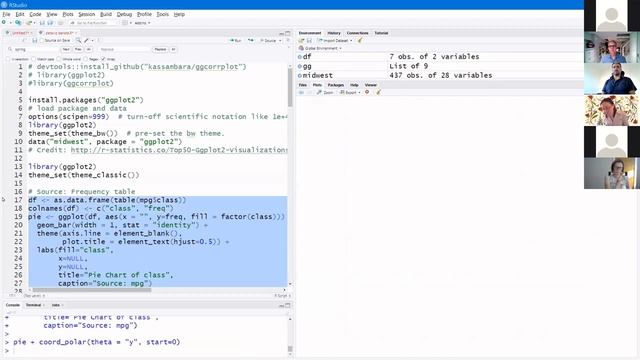Click the clear environment broom icon
This screenshot has width=640, height=360.
tap(360, 40)
